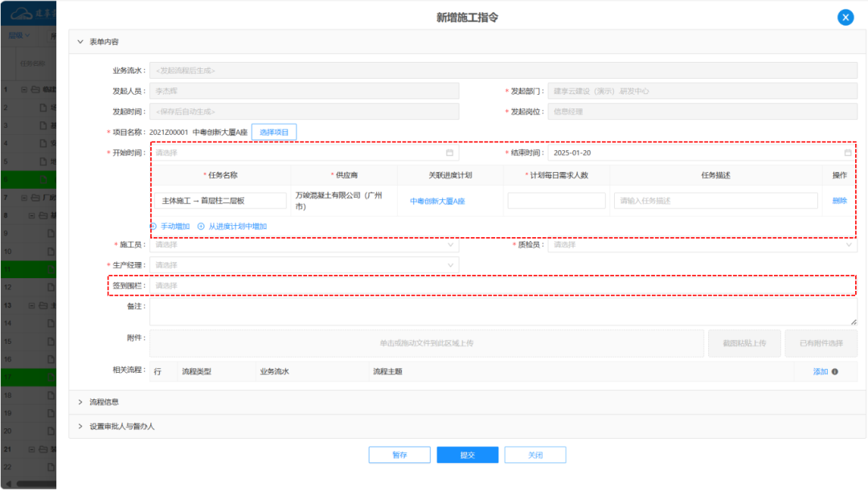Save a draft with the 暂存 button
The image size is (868, 491).
tap(399, 455)
